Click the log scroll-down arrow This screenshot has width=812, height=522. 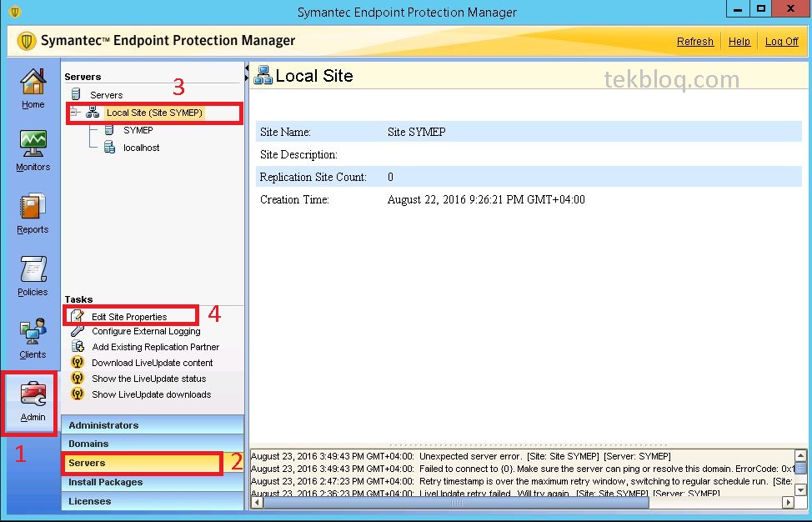coord(800,489)
